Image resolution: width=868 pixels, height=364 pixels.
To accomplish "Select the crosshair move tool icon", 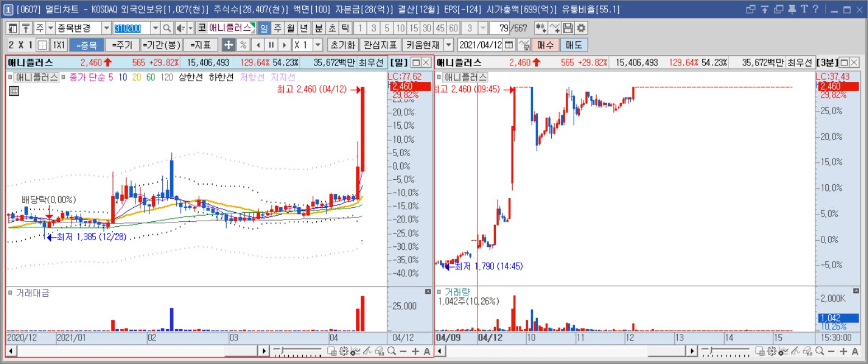I will coord(228,45).
